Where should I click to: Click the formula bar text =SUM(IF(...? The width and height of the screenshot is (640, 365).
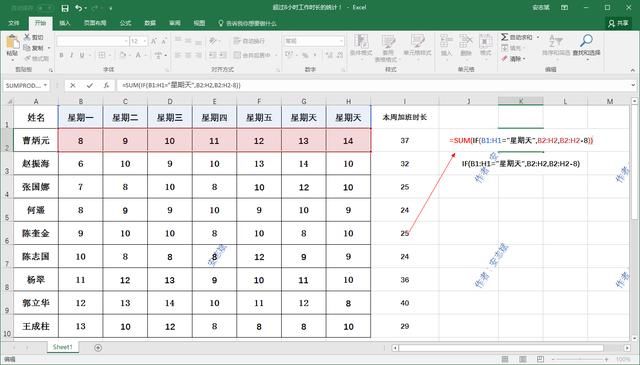point(182,85)
